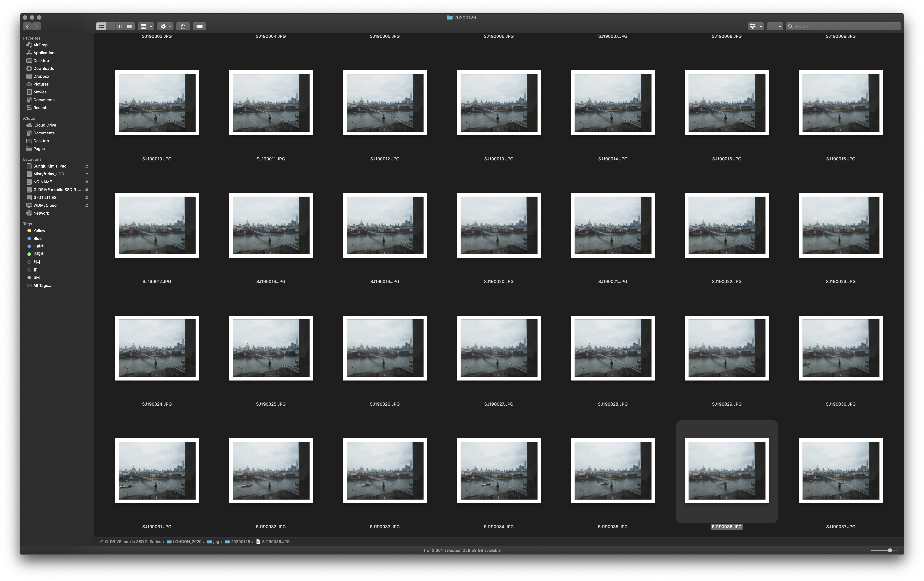Switch to column view in toolbar
This screenshot has height=581, width=924.
click(x=120, y=27)
